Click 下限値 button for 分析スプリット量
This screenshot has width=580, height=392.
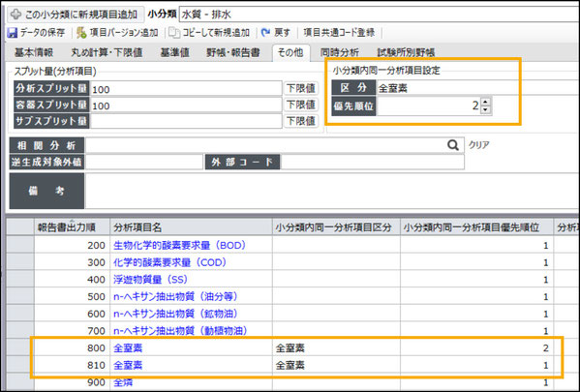click(x=301, y=88)
